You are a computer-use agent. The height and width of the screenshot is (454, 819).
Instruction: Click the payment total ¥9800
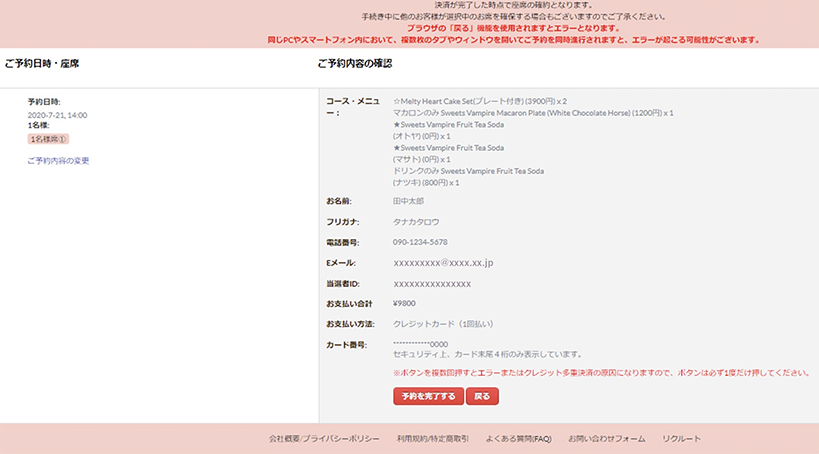click(405, 303)
